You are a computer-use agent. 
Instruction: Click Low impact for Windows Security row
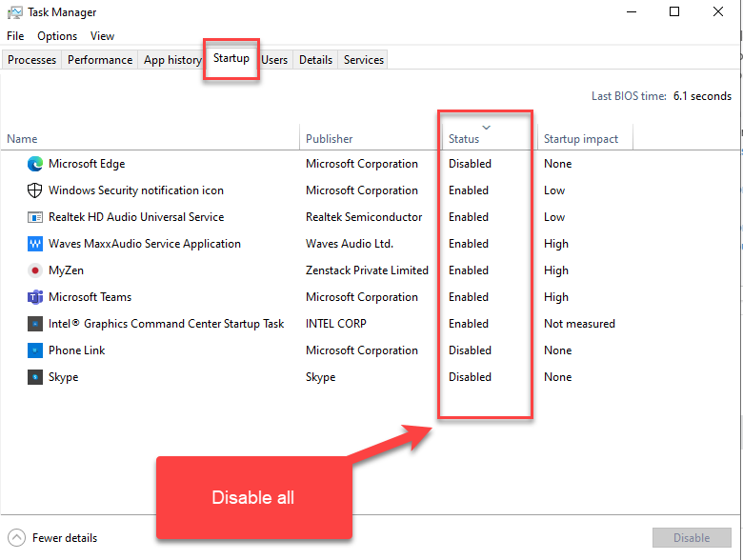(x=554, y=190)
